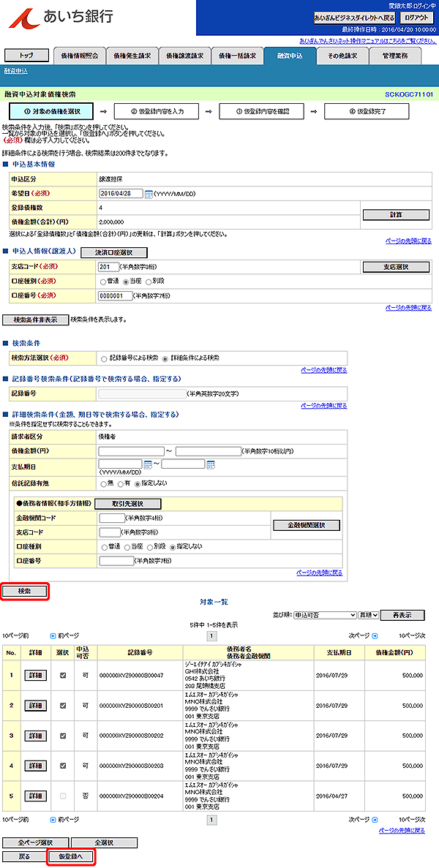Switch to 債権譲渡請求 tab
Image resolution: width=439 pixels, height=868 pixels.
click(185, 56)
